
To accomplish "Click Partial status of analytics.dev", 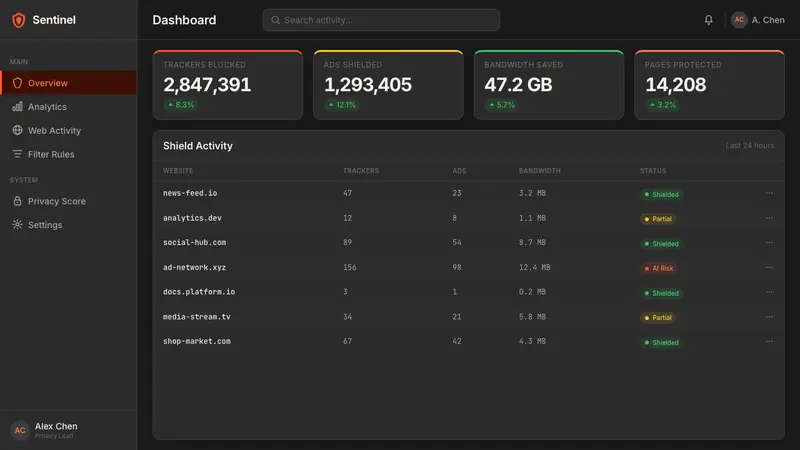I will 658,219.
